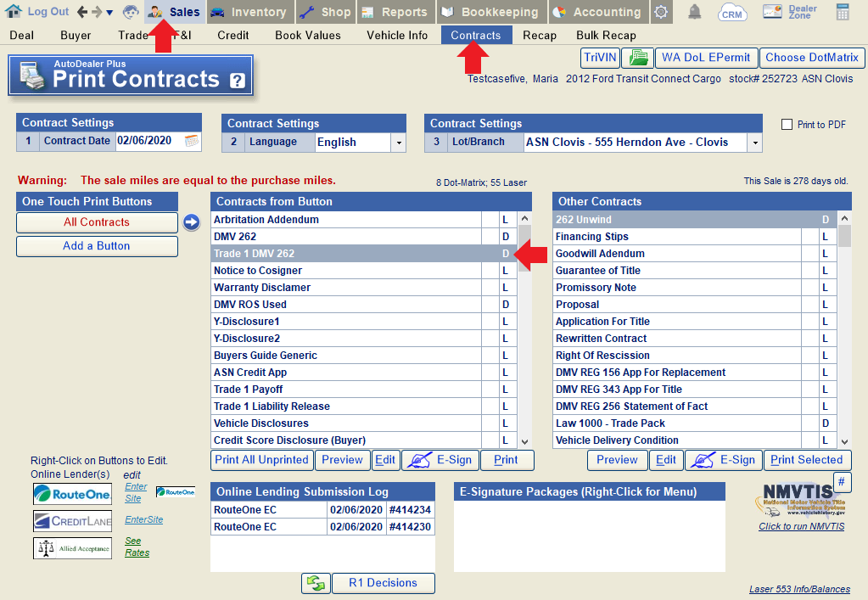Go to the Buyer sub-tab
868x600 pixels.
click(x=76, y=36)
